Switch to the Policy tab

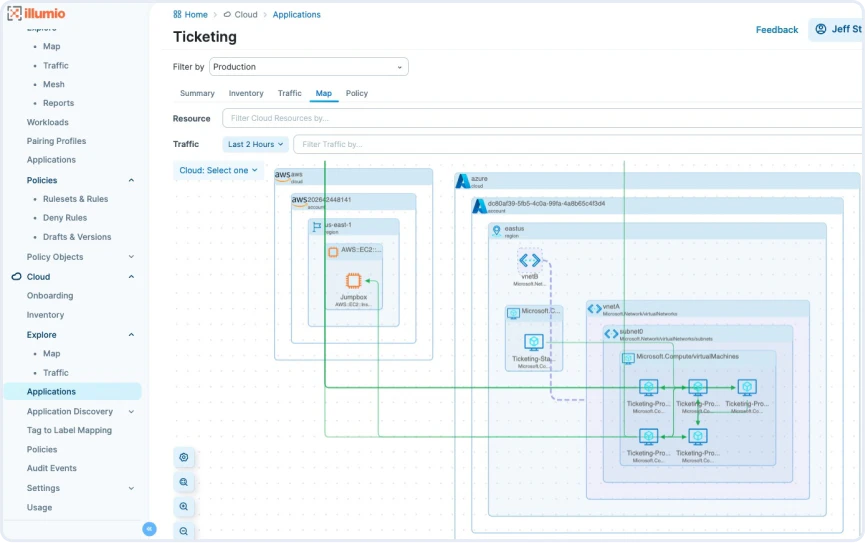click(x=357, y=93)
